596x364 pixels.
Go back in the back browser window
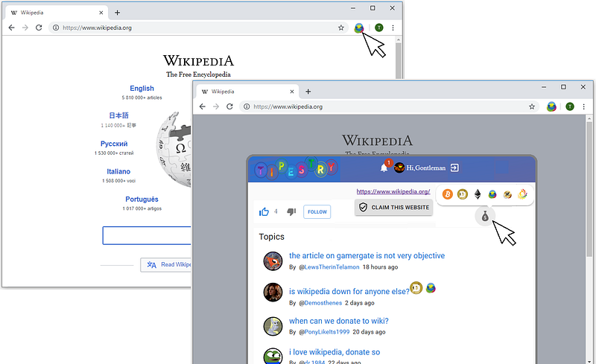coord(11,28)
